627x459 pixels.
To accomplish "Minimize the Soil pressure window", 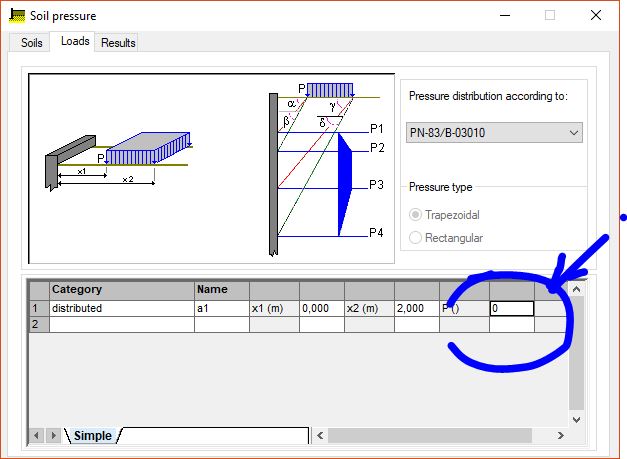I will coord(505,16).
